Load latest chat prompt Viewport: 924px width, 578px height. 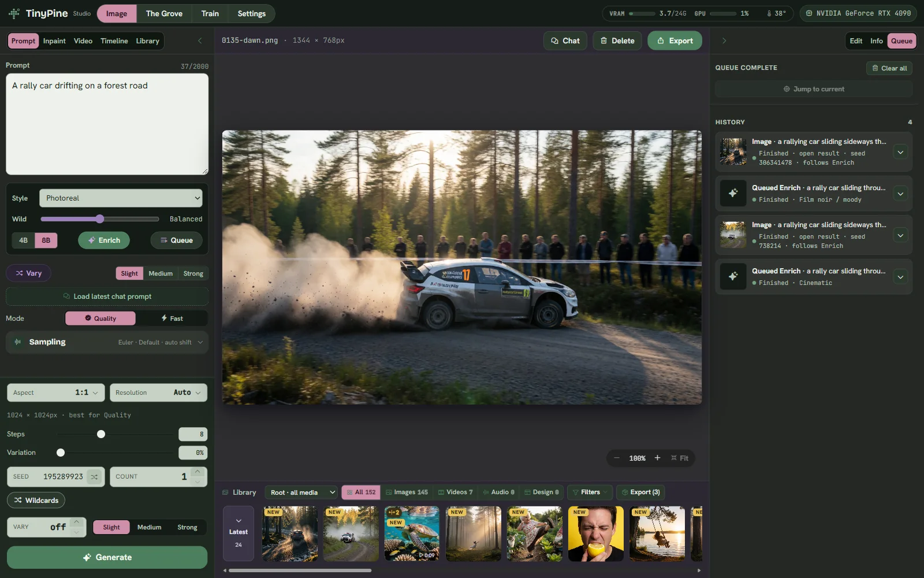[x=107, y=297]
